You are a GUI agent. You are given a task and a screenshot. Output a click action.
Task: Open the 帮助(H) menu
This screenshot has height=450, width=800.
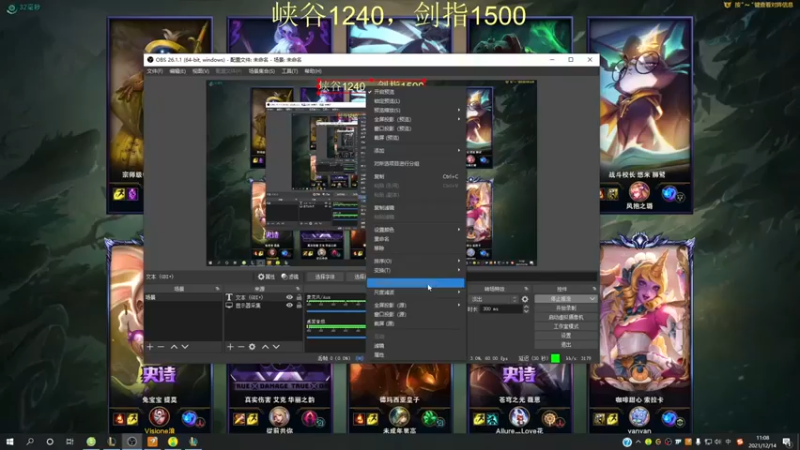313,71
